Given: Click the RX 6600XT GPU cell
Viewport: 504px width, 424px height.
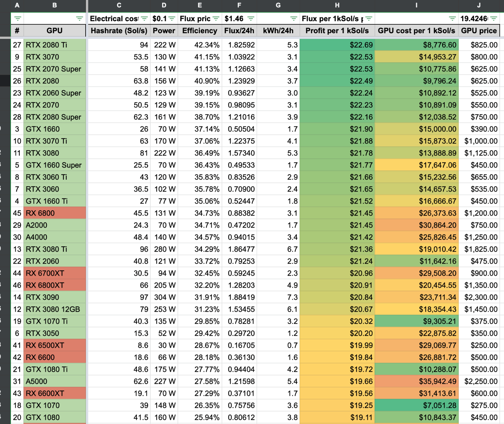Looking at the screenshot, I should (54, 393).
